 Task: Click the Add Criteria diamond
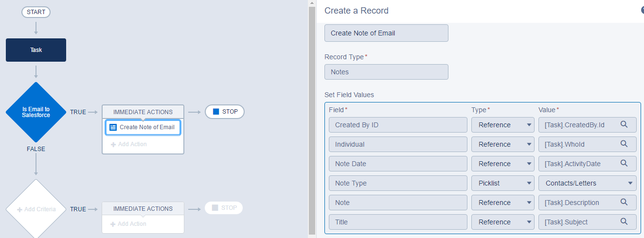36,209
